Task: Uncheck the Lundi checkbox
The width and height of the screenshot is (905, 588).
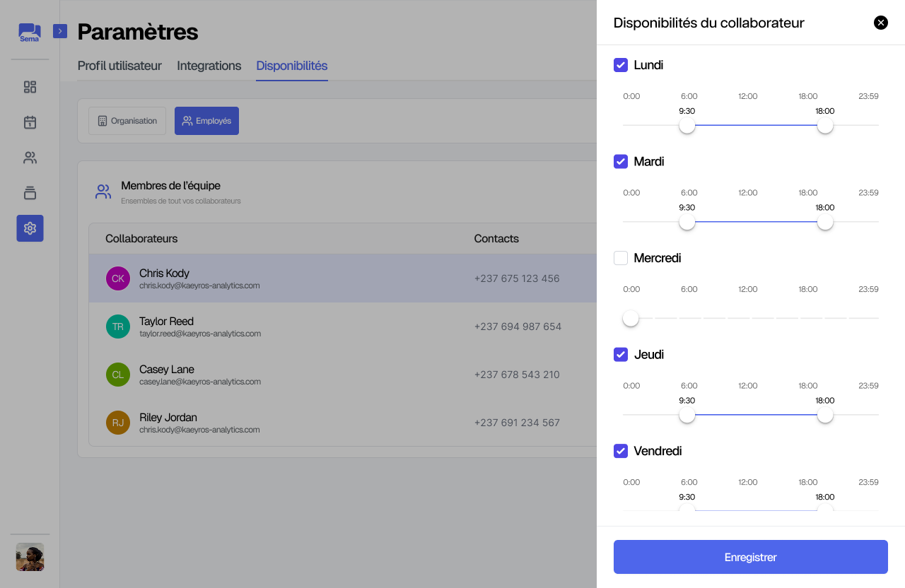Action: click(621, 65)
